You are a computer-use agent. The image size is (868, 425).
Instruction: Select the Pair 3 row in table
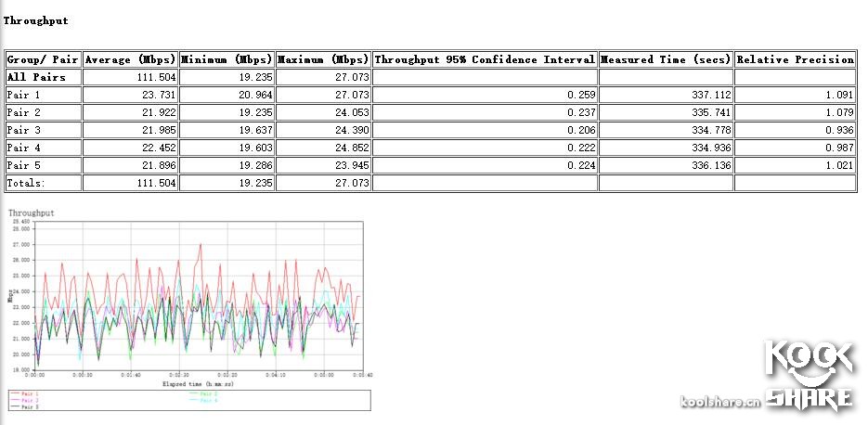(x=24, y=130)
